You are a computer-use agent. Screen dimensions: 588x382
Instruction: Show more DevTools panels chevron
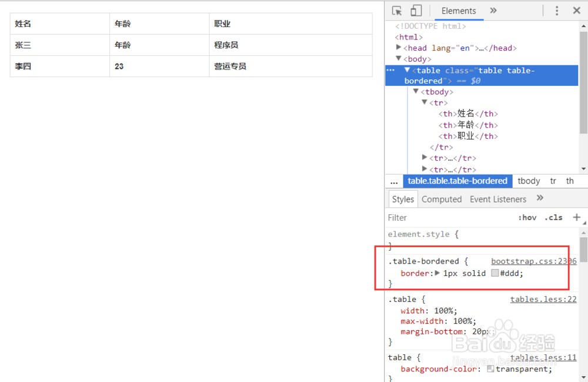(493, 11)
